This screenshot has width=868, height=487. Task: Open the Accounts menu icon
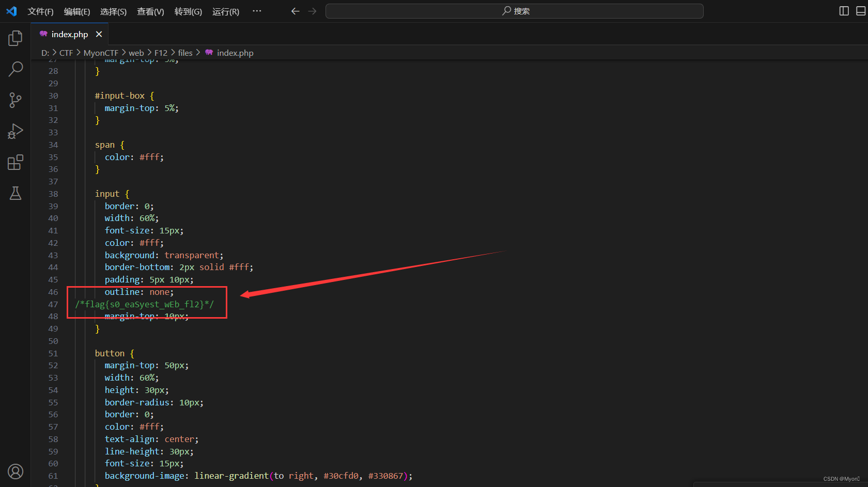click(x=16, y=471)
